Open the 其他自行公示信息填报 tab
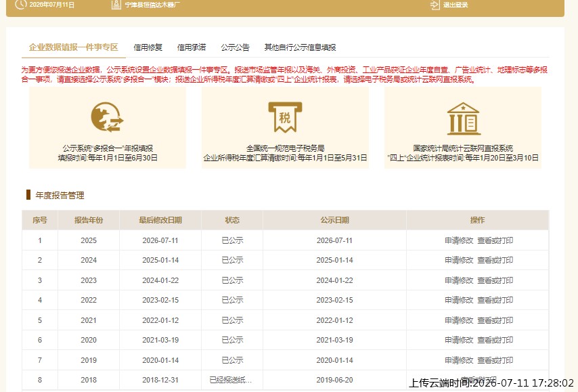The image size is (578, 392). (300, 47)
